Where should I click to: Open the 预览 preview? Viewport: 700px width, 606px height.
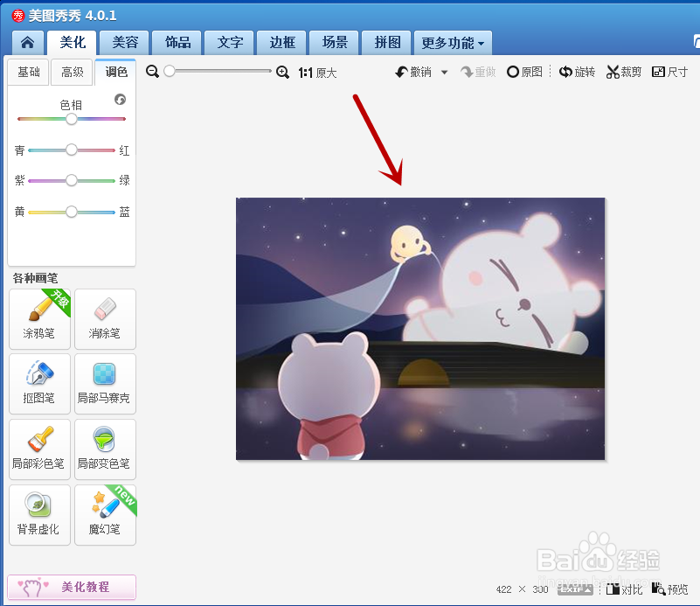point(669,589)
